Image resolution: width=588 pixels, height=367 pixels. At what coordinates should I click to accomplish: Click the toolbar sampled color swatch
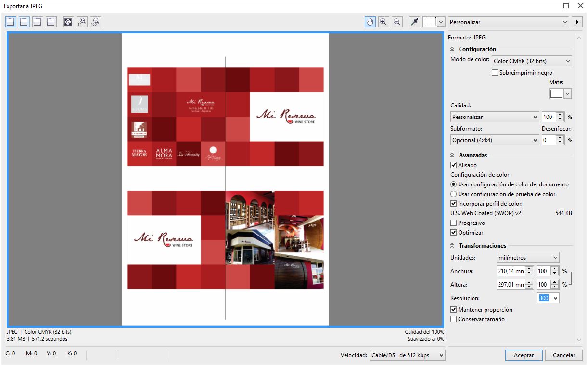[430, 22]
